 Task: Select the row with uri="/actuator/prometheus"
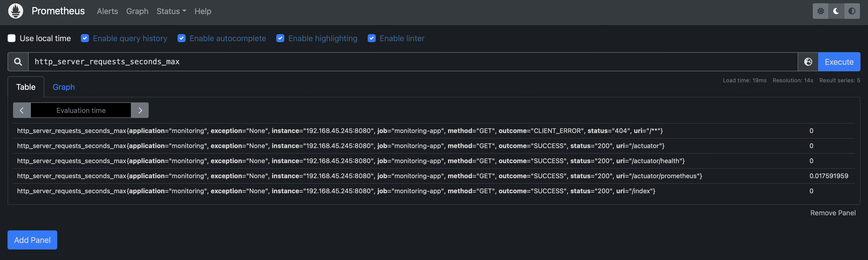coord(434,176)
